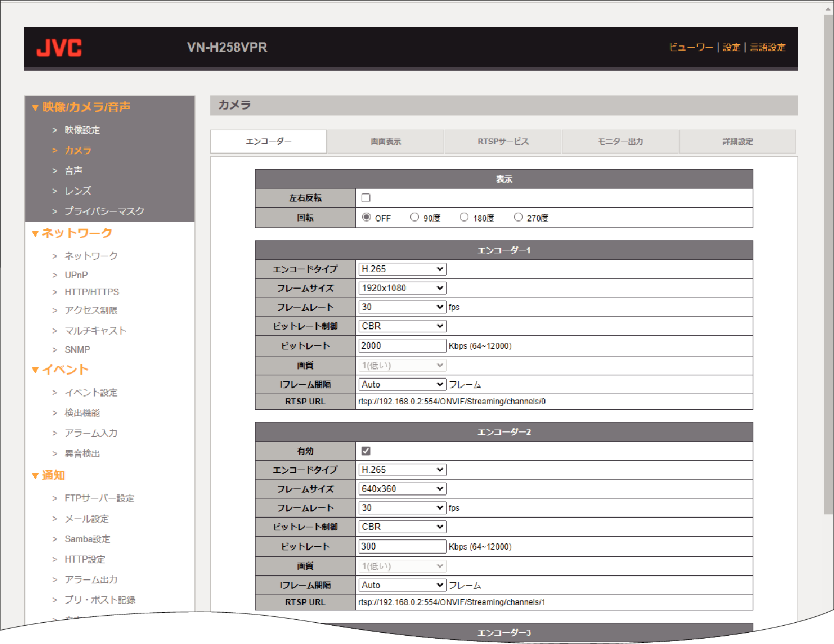Open エンコーダー2 フレームレート dropdown
Image resolution: width=834 pixels, height=644 pixels.
click(402, 507)
